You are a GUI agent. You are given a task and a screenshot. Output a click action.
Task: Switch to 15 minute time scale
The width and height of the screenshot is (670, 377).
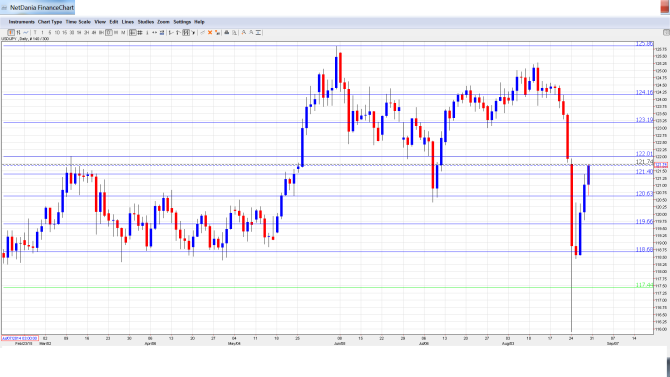[65, 32]
